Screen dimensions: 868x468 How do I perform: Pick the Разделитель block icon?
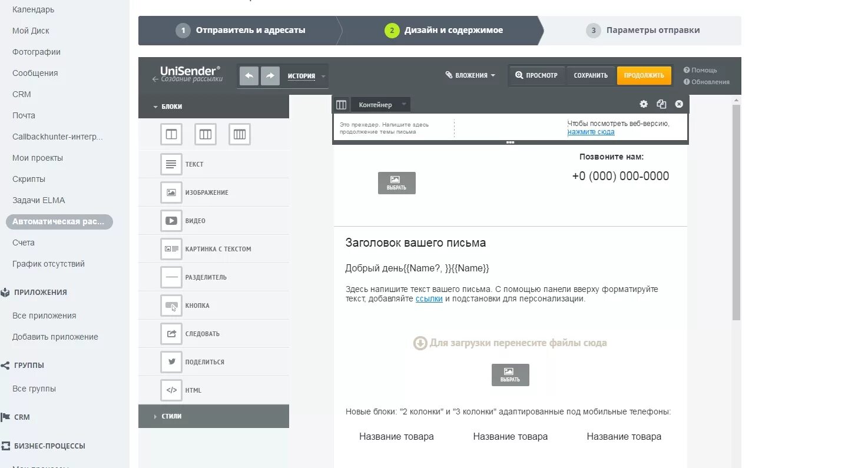[x=171, y=277]
